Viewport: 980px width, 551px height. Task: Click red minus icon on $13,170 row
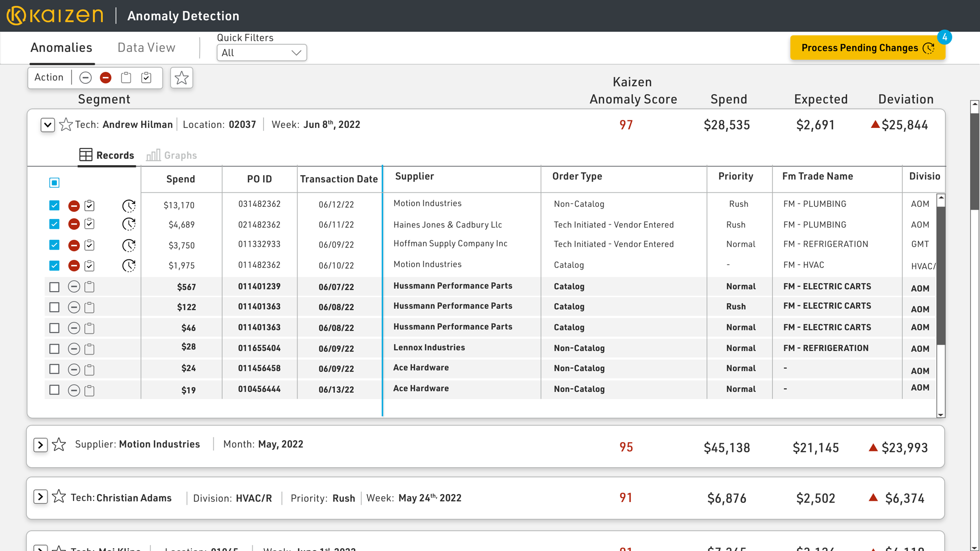74,205
